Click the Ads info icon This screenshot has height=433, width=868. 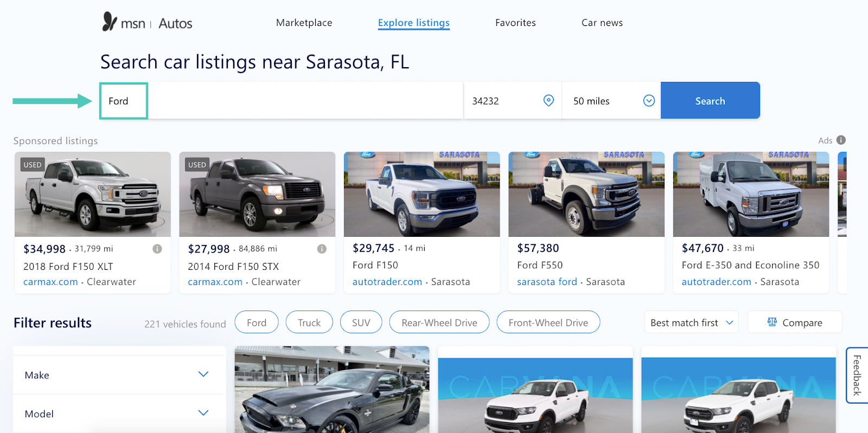pos(841,140)
